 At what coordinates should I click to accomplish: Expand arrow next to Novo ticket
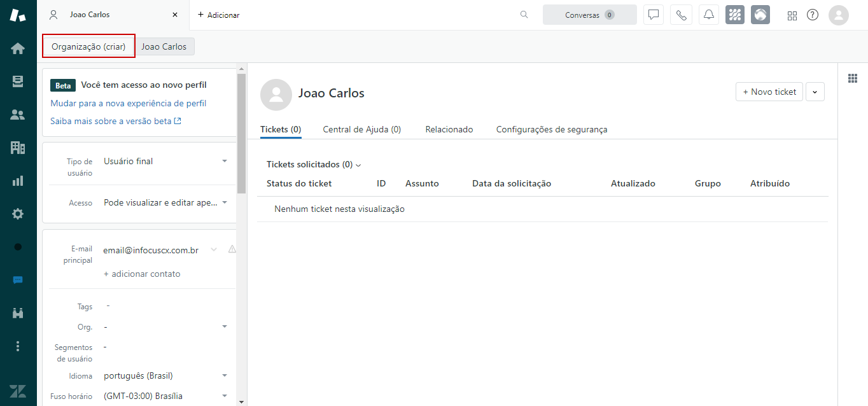815,92
